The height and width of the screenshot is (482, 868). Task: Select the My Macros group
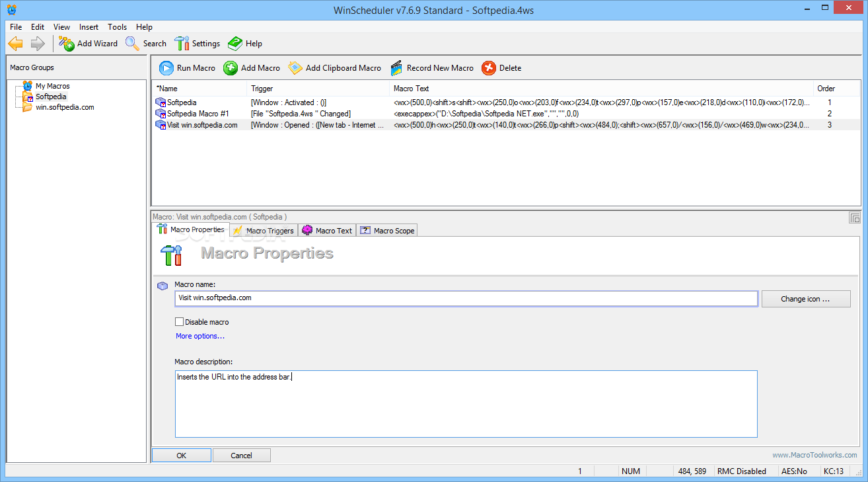pyautogui.click(x=52, y=86)
